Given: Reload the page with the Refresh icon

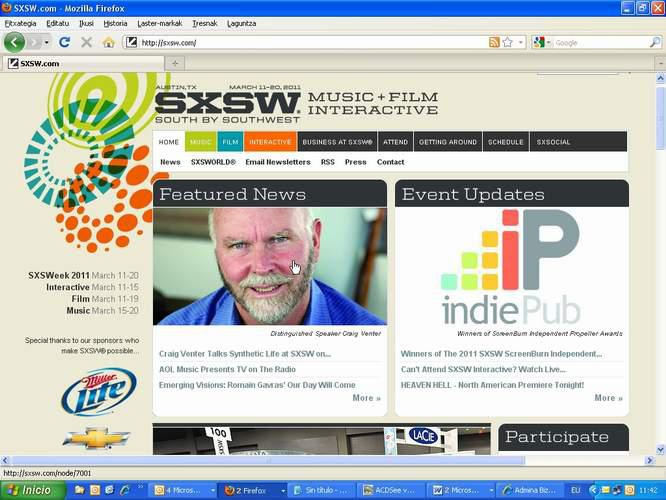Looking at the screenshot, I should (x=65, y=42).
